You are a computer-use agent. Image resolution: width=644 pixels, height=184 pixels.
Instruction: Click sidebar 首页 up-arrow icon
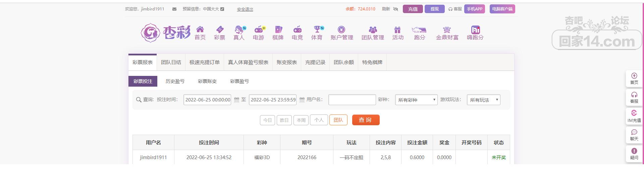coord(634,76)
